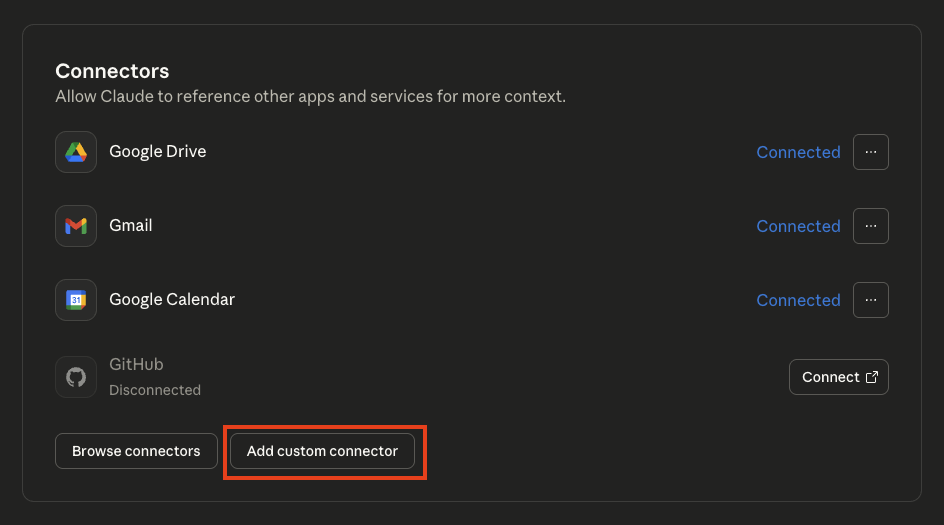Click the Connected status for Google Calendar
The width and height of the screenshot is (944, 525).
(x=798, y=300)
